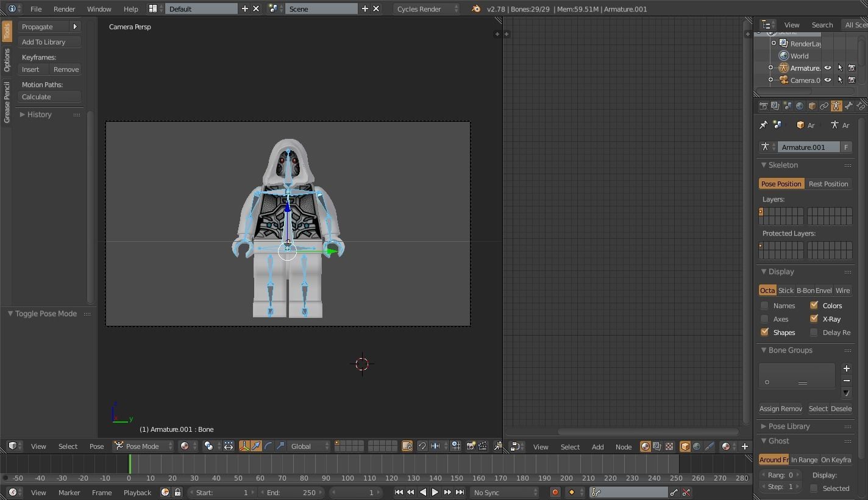Open the No Sync dropdown

tap(505, 493)
